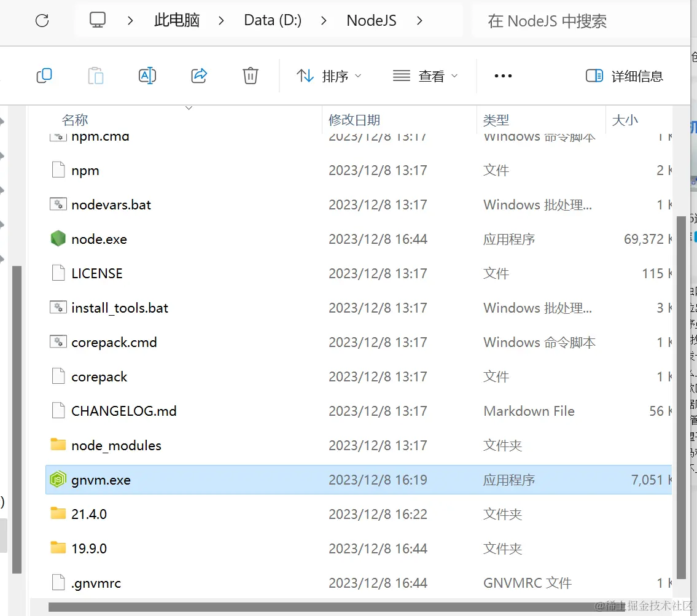Select the file named npm
Screen dimensions: 697x616
pyautogui.click(x=85, y=171)
